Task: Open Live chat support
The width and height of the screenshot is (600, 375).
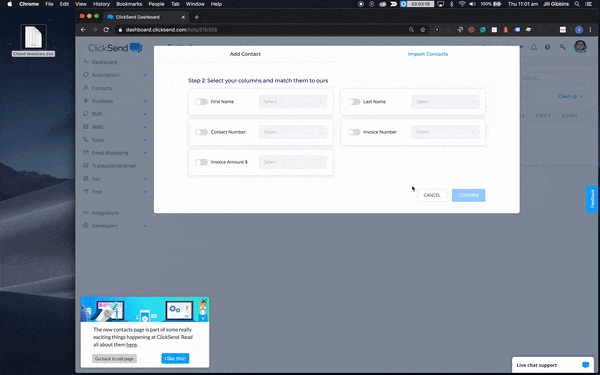Action: click(x=553, y=365)
